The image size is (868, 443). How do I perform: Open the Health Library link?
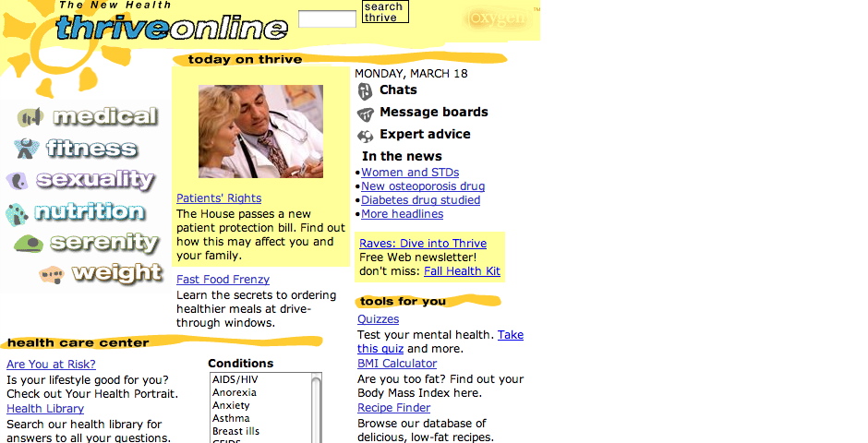click(45, 409)
